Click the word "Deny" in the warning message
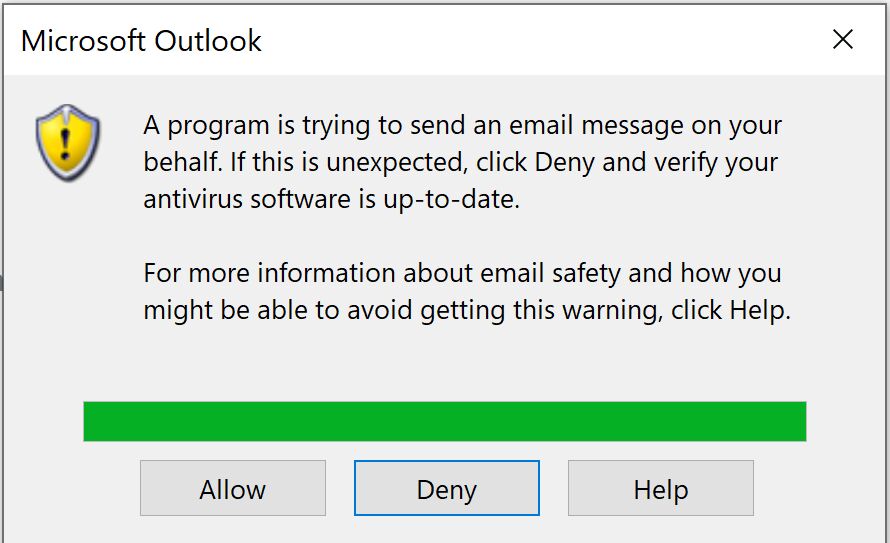Screen dimensions: 890x543 [564, 163]
